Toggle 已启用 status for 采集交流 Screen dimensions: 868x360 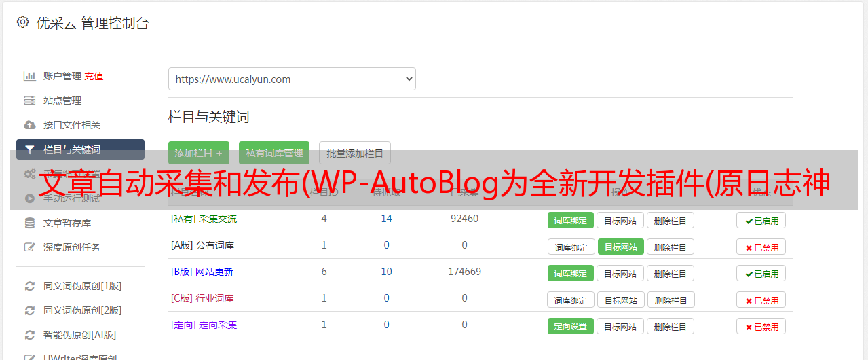pos(761,220)
